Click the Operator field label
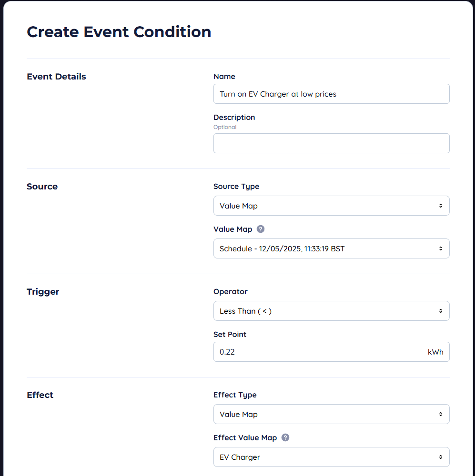The height and width of the screenshot is (476, 475). pyautogui.click(x=231, y=292)
